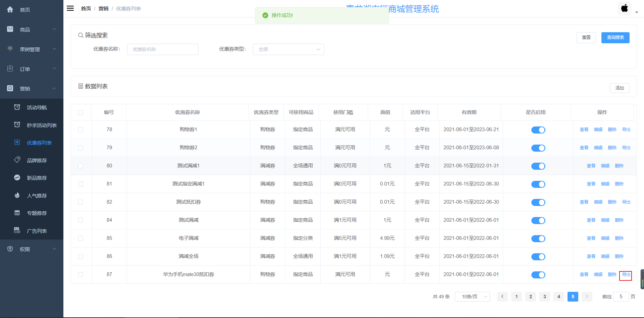Toggle the enabled switch for 购物券2
The image size is (644, 318).
[x=538, y=148]
